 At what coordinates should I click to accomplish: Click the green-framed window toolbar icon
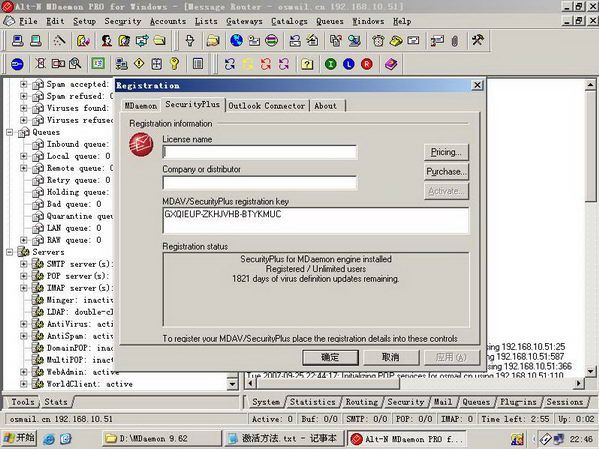click(98, 63)
